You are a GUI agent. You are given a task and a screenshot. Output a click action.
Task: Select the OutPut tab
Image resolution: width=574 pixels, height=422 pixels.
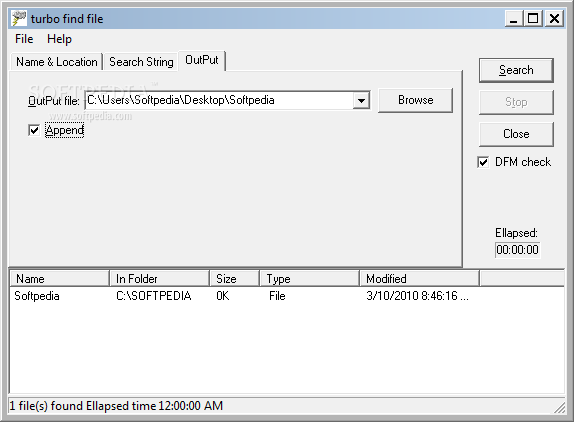pos(202,60)
